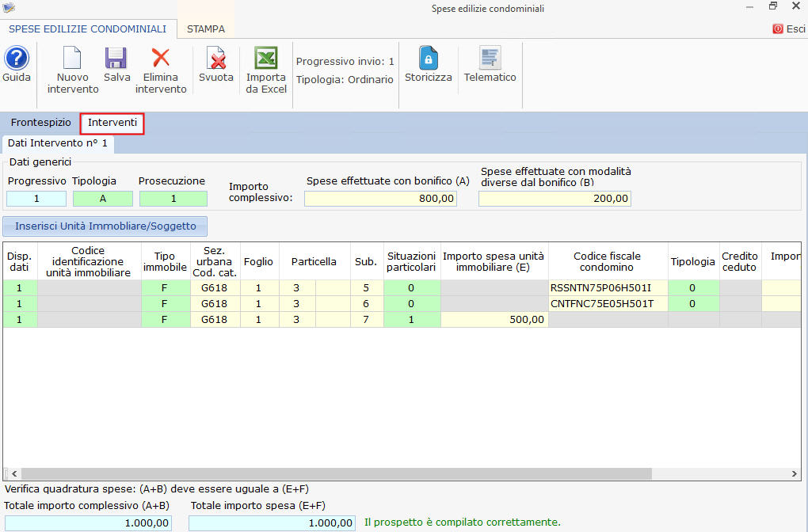Image resolution: width=808 pixels, height=532 pixels.
Task: Click Sub. cell with value 7
Action: [x=366, y=319]
